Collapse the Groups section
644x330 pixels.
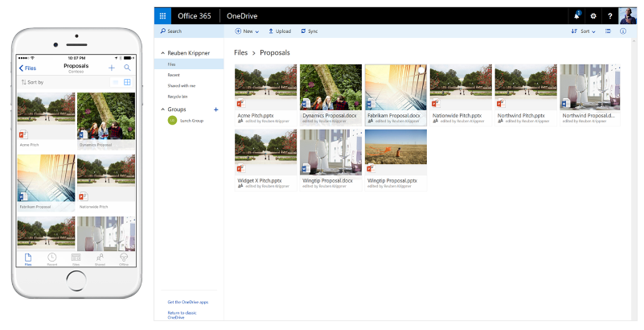tap(163, 109)
